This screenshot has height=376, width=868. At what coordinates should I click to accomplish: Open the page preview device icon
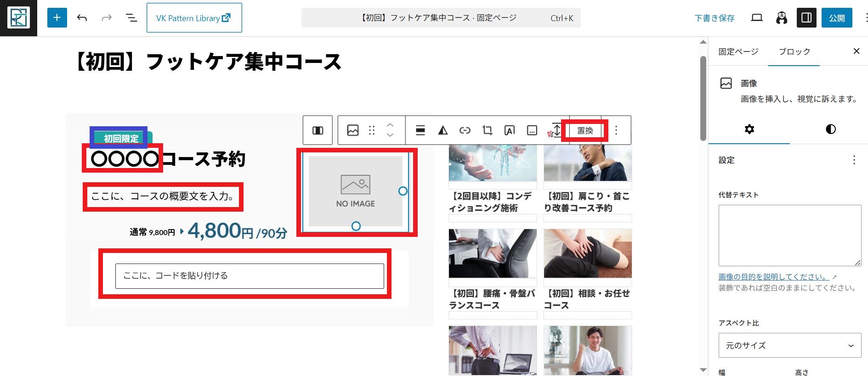pos(756,18)
